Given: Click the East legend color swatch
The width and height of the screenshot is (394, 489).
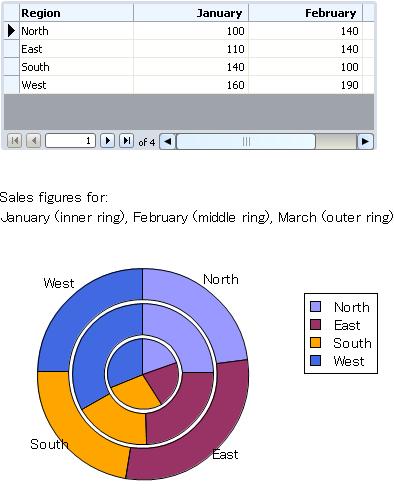Looking at the screenshot, I should pos(315,325).
